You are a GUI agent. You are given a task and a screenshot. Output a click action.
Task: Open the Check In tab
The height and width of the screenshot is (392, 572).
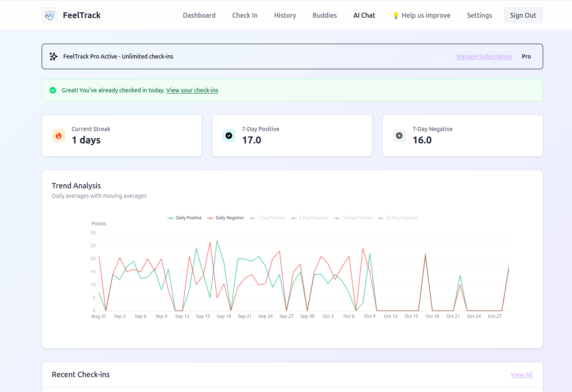point(245,15)
